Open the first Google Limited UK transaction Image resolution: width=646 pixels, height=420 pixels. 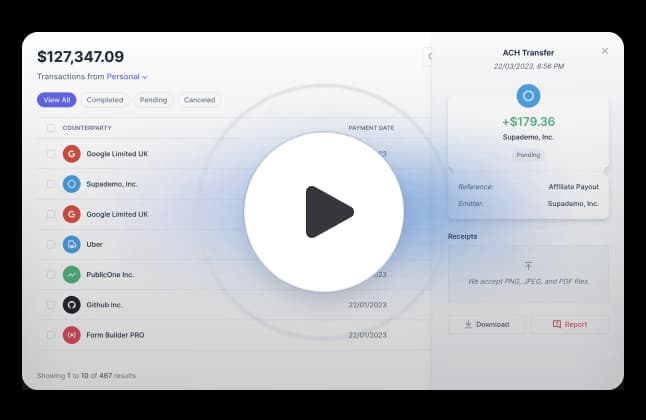(x=116, y=154)
